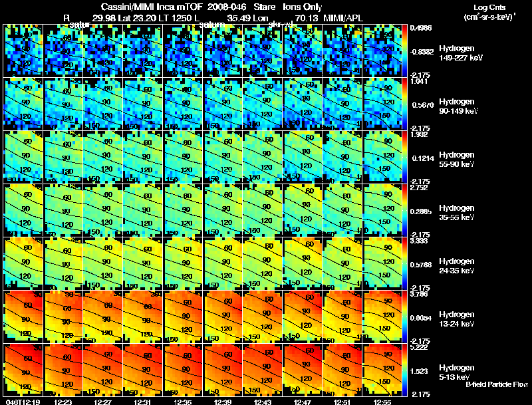This screenshot has width=532, height=405.
Task: Pick the 24-35 keV panel at 12:47
Action: (x=303, y=263)
